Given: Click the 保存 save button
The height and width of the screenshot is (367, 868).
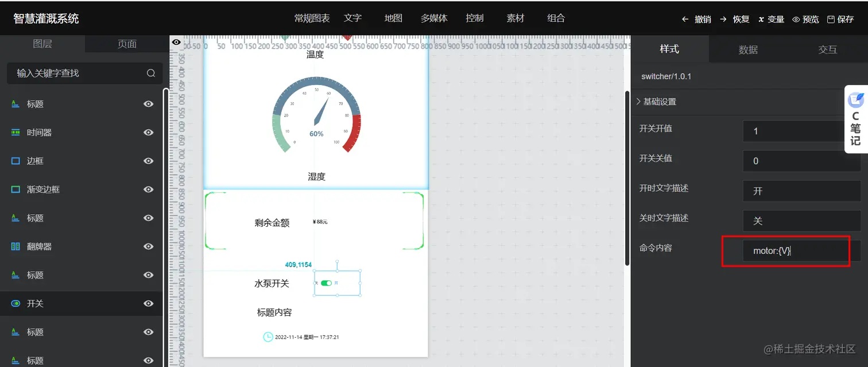Looking at the screenshot, I should 840,19.
